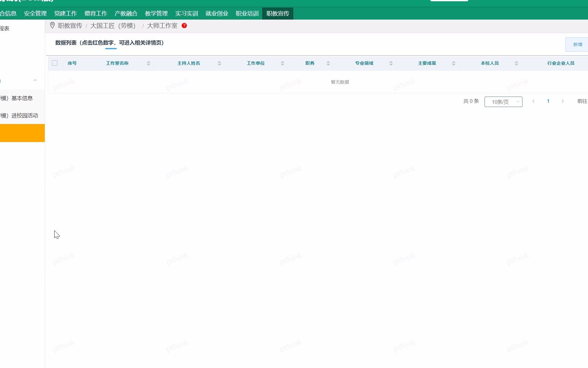The image size is (588, 368).
Task: Select the 就业创业 menu item
Action: pyautogui.click(x=216, y=13)
